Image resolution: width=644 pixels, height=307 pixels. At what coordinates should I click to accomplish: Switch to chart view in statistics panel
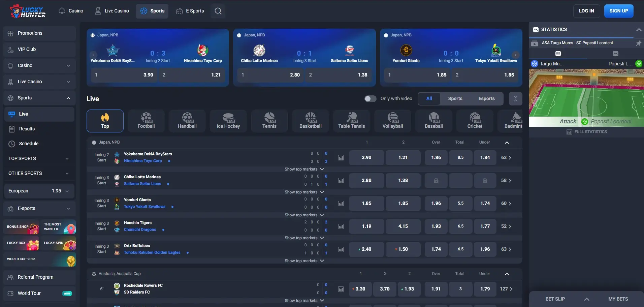[615, 54]
